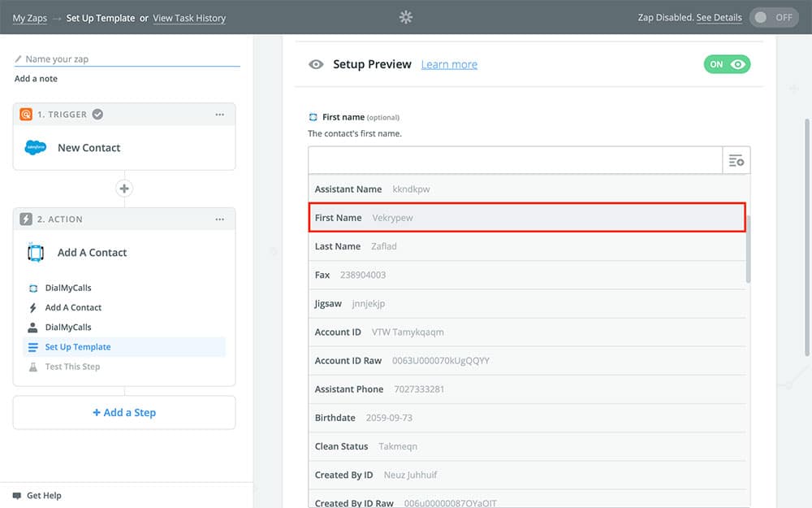Click the insert field icon in the input
This screenshot has height=508, width=812.
[736, 161]
